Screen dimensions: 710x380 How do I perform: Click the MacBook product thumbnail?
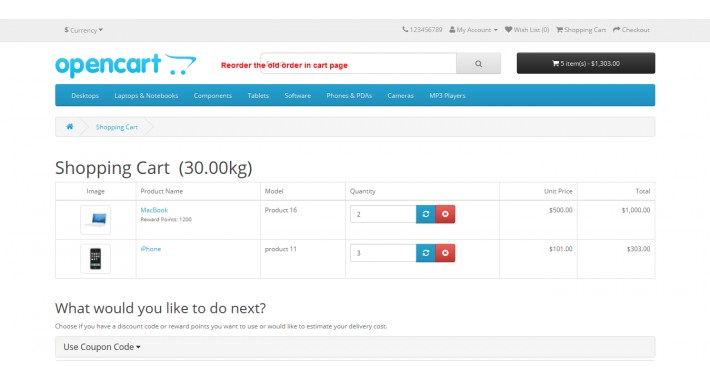[x=96, y=220]
